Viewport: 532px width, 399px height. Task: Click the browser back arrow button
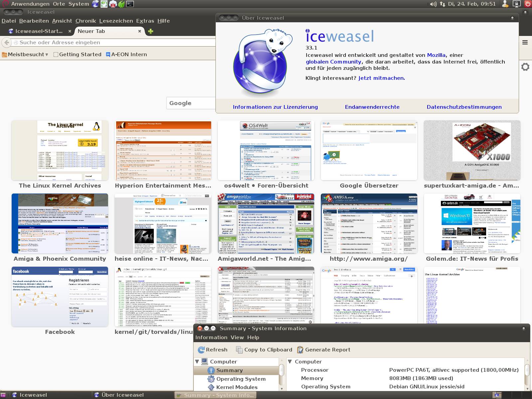click(x=6, y=43)
